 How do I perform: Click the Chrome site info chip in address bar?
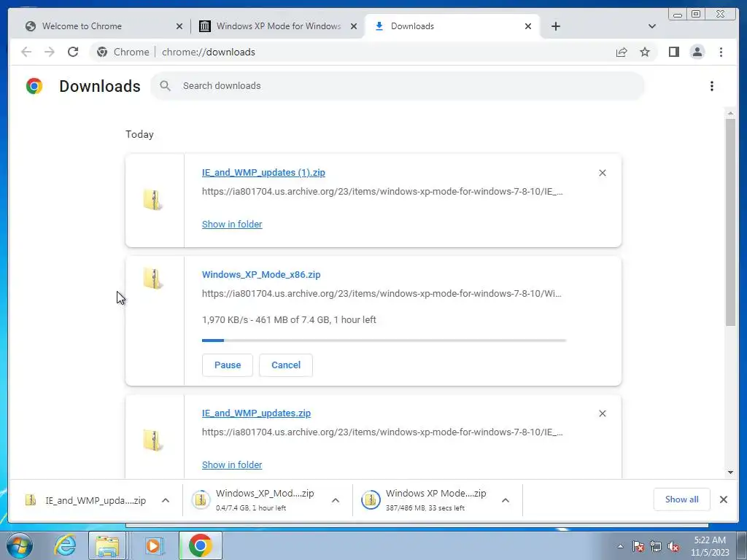(123, 52)
